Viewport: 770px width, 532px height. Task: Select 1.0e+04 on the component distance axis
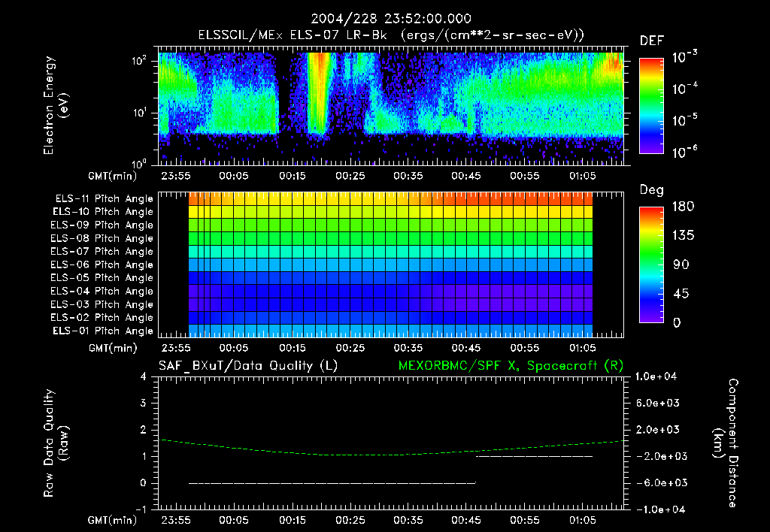pos(656,376)
